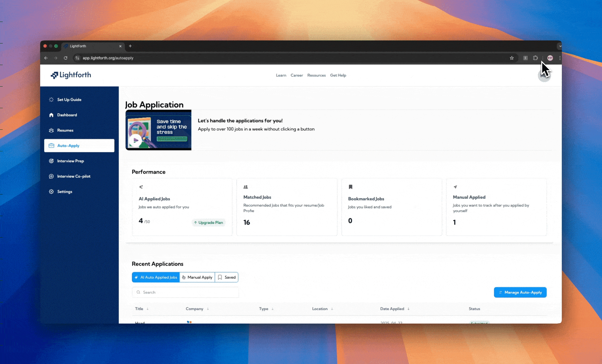Viewport: 602px width, 364px height.
Task: Select Interview Prep in the sidebar
Action: coord(70,161)
